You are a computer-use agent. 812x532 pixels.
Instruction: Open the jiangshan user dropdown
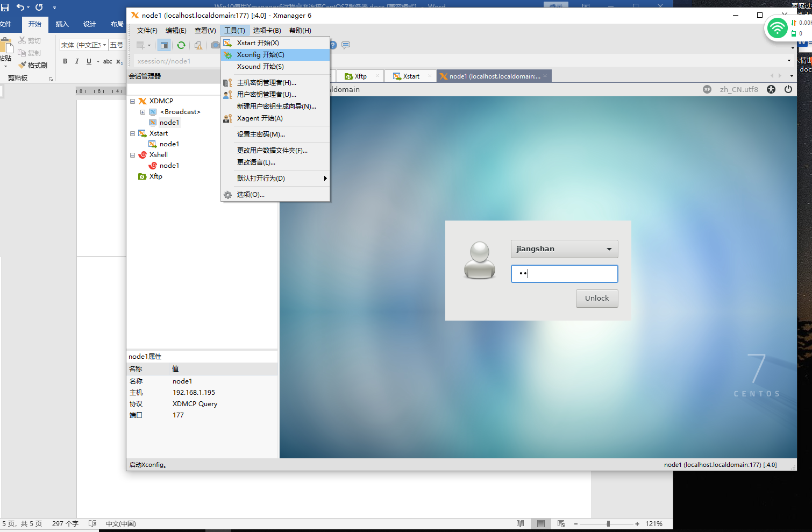(x=564, y=249)
